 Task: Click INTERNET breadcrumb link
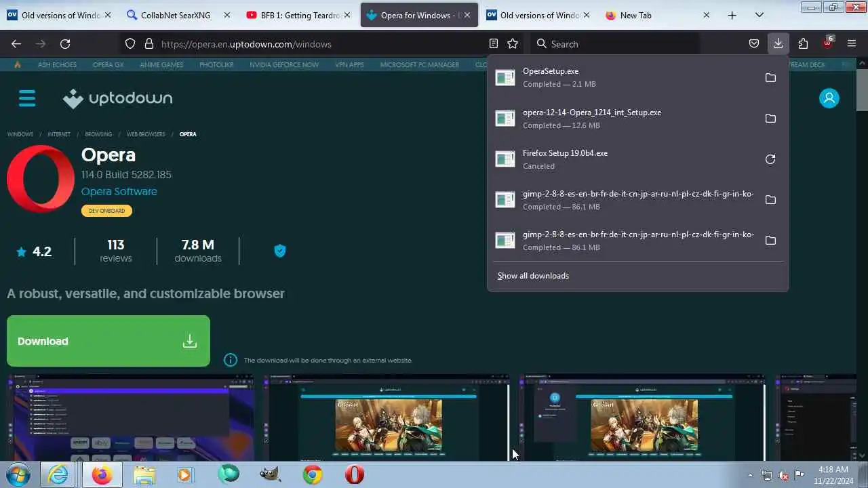click(x=59, y=134)
